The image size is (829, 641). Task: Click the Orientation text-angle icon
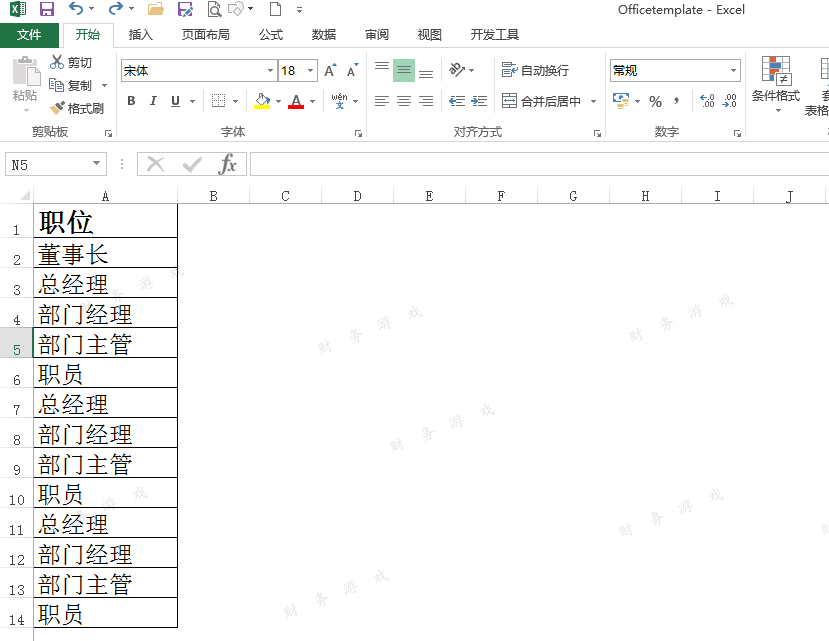[x=457, y=70]
